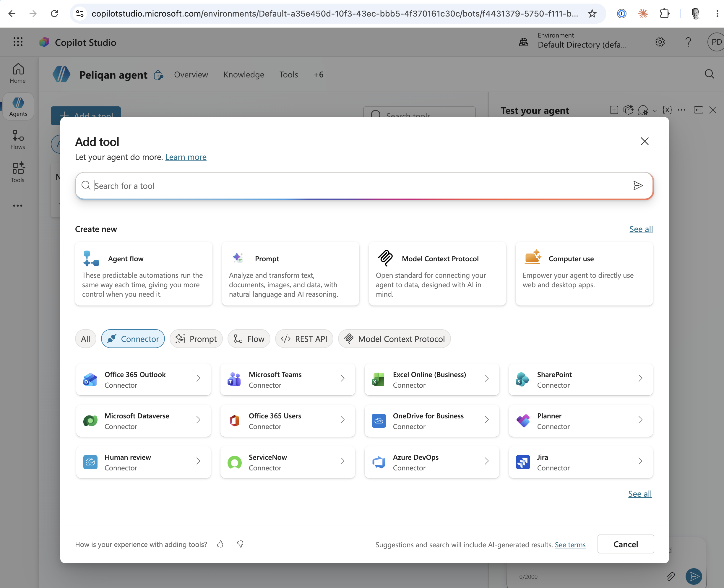The width and height of the screenshot is (724, 588).
Task: Bookmark this page with star icon
Action: point(592,14)
